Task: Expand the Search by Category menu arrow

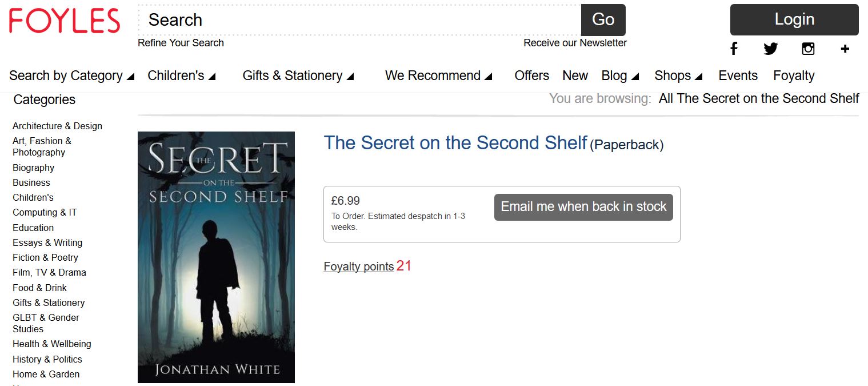Action: click(130, 77)
